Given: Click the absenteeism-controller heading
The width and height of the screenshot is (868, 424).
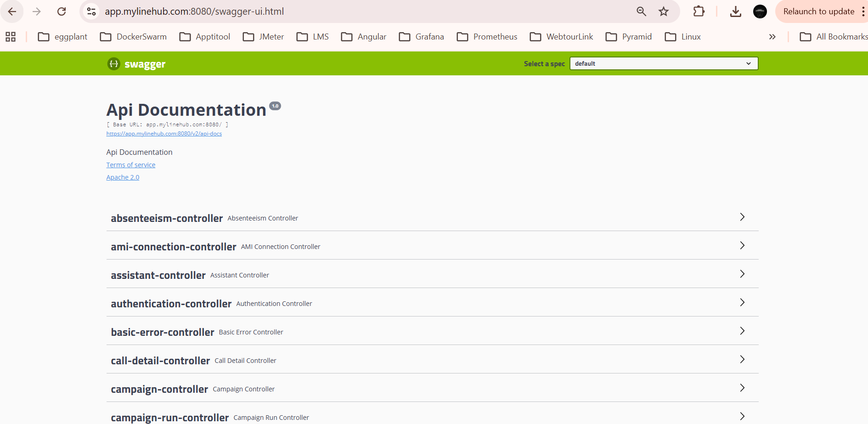Looking at the screenshot, I should click(167, 218).
